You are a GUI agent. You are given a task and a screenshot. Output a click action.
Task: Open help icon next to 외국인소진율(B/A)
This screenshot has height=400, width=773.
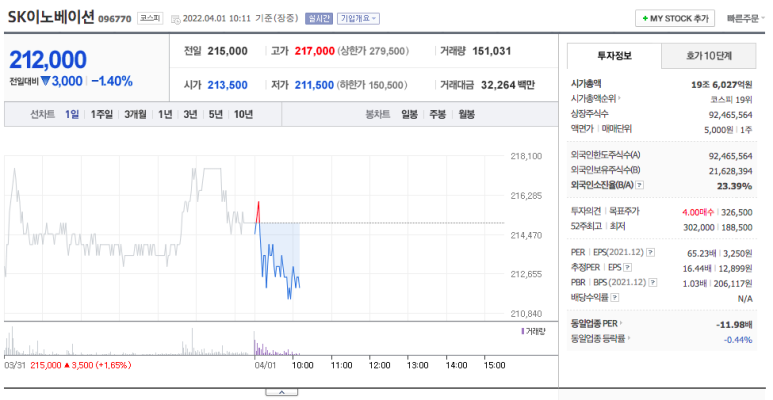(x=640, y=185)
